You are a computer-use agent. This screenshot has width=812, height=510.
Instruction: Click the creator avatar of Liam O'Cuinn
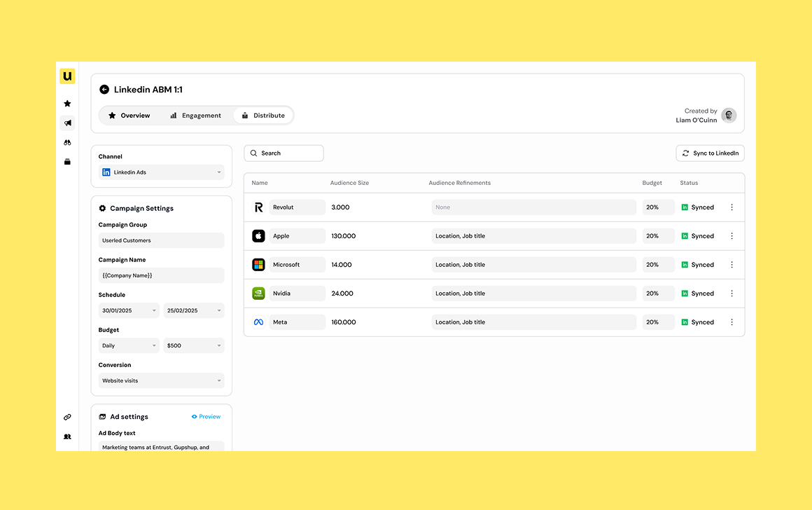[x=729, y=115]
